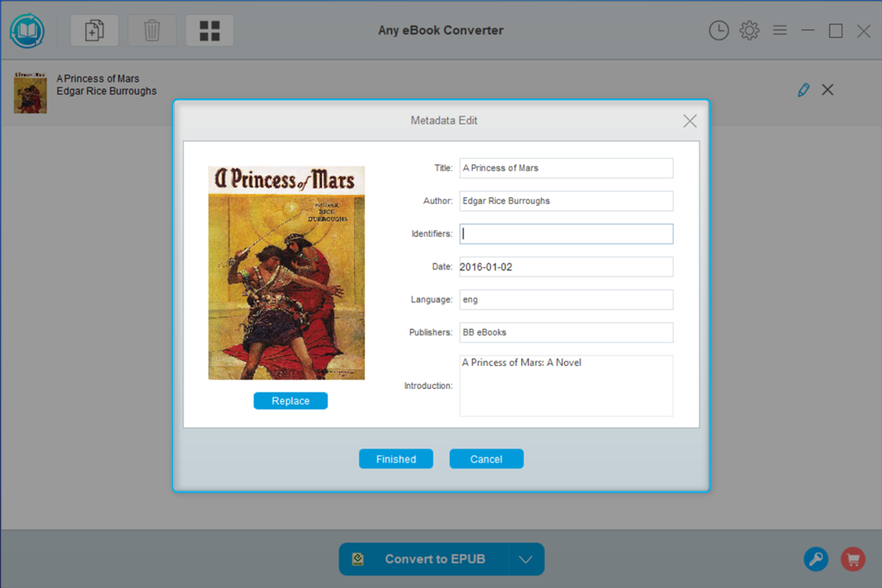Focus the Identifiers input field

pos(566,234)
